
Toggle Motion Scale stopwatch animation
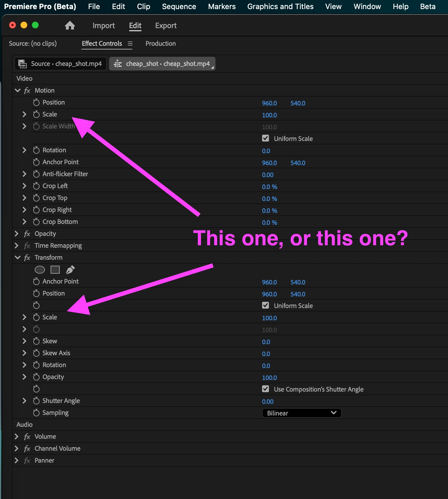pyautogui.click(x=36, y=114)
